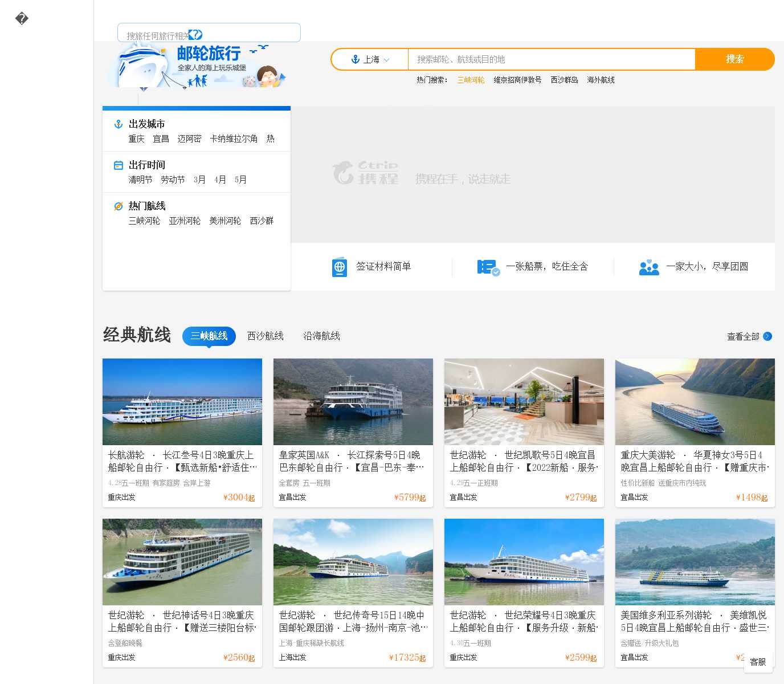Viewport: 784px width, 684px height.
Task: Open the 华夏神女3号 cruise thumbnail
Action: click(695, 401)
